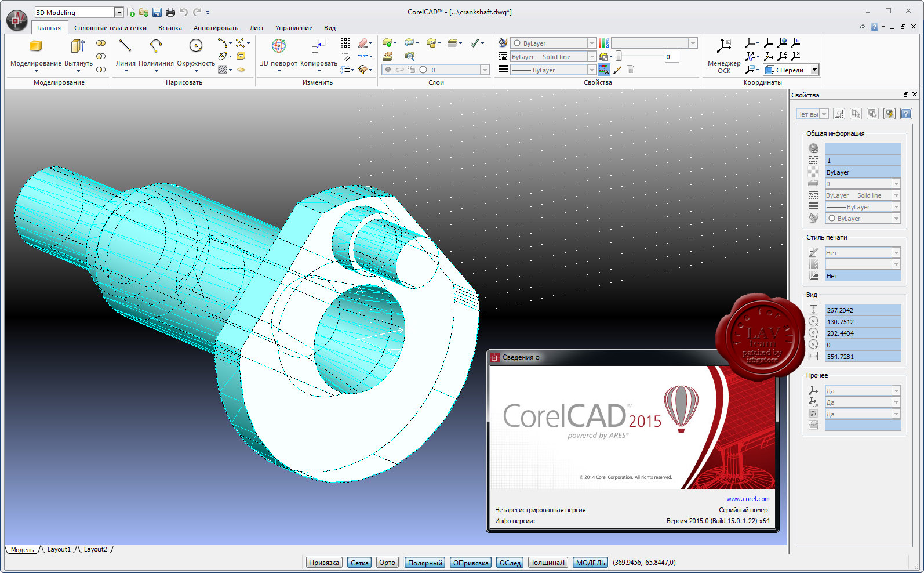The height and width of the screenshot is (573, 924).
Task: Click the 267.2042 view value field
Action: [863, 310]
